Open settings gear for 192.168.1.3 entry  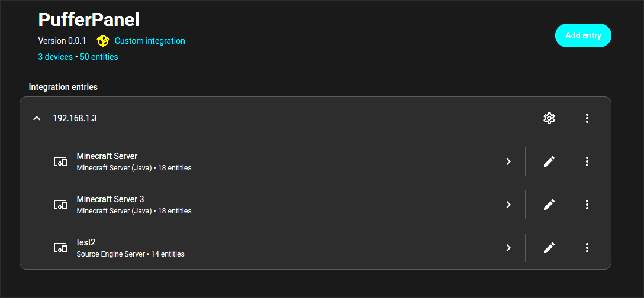pos(549,118)
